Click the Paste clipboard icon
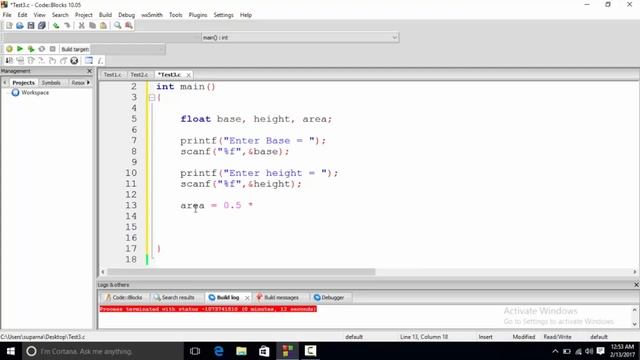 click(103, 26)
